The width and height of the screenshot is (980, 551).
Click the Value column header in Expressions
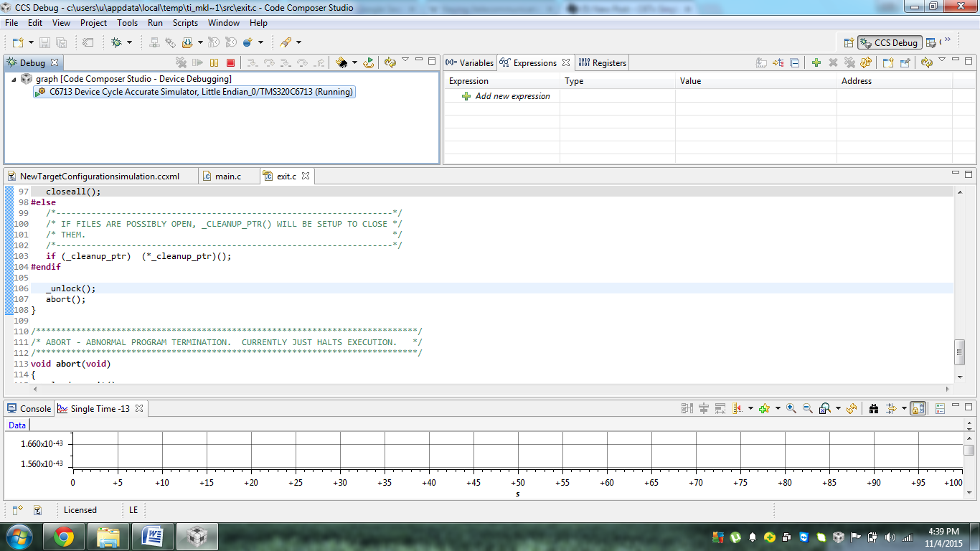[x=756, y=81]
